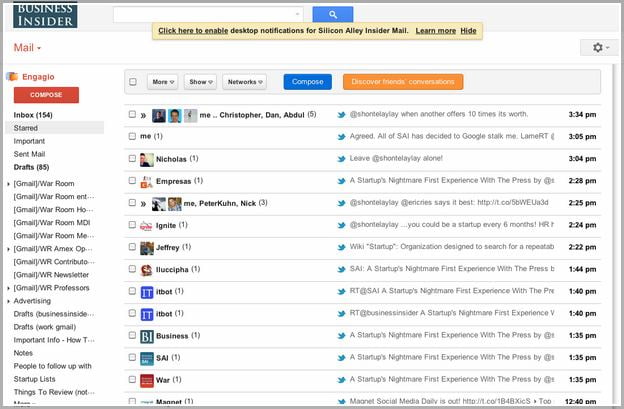Select the Empresas message checkbox
Screen dimensions: 624x409
pyautogui.click(x=132, y=180)
